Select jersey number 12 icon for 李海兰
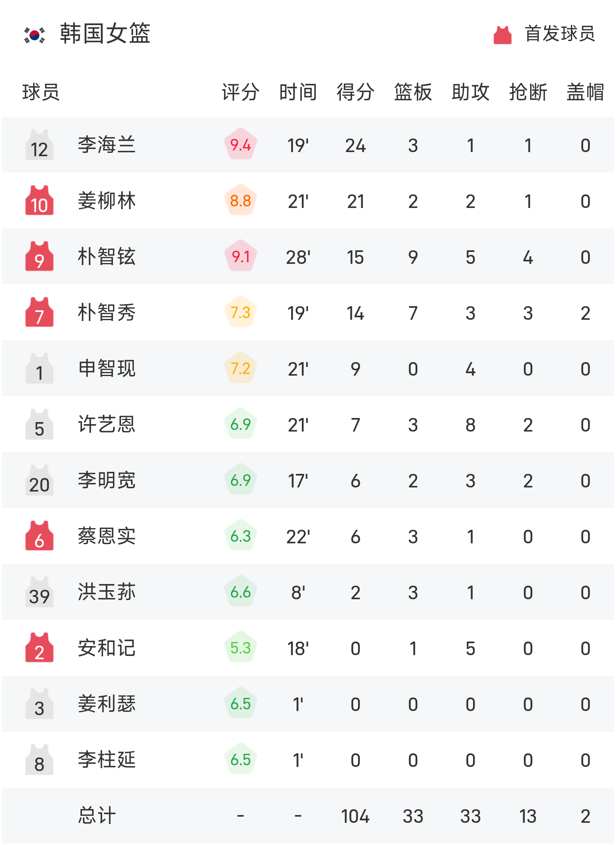This screenshot has height=845, width=616. (39, 145)
